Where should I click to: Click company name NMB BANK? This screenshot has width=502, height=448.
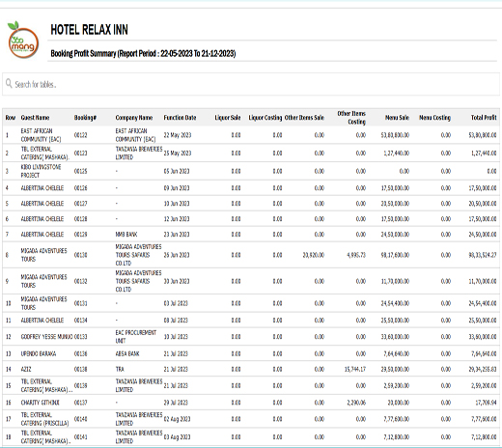click(126, 235)
